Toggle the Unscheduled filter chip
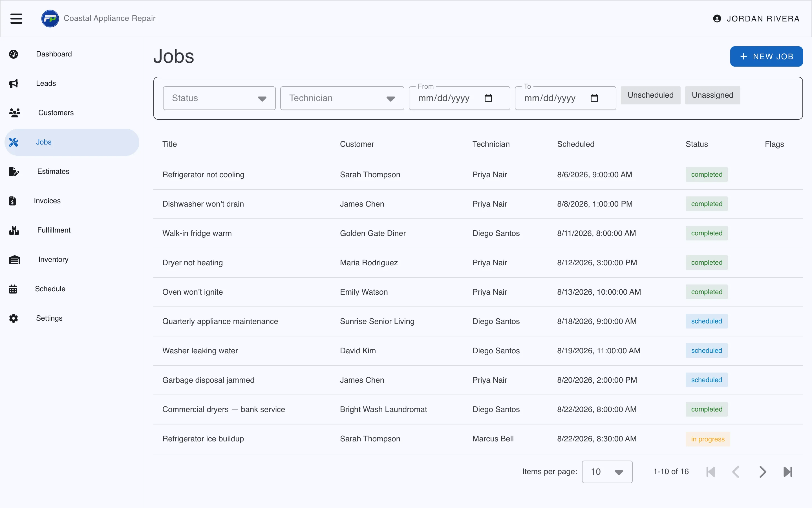Screen dimensions: 812x508 coord(650,95)
